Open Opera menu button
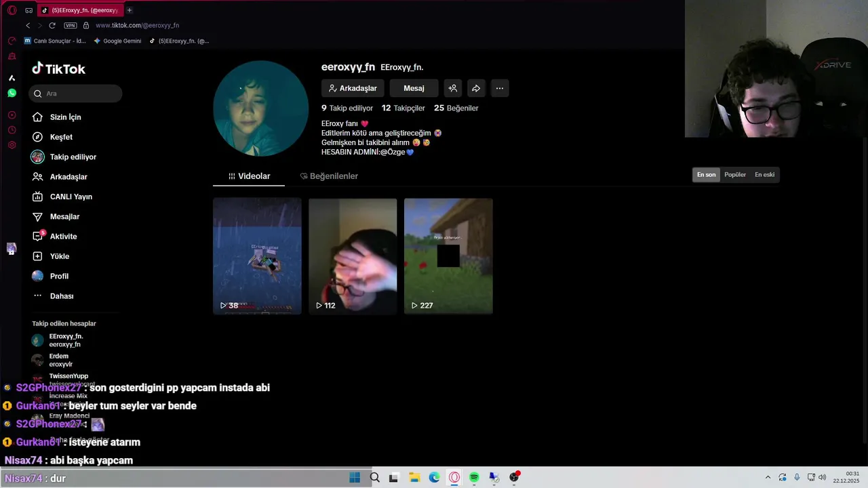Image resolution: width=868 pixels, height=488 pixels. tap(12, 10)
